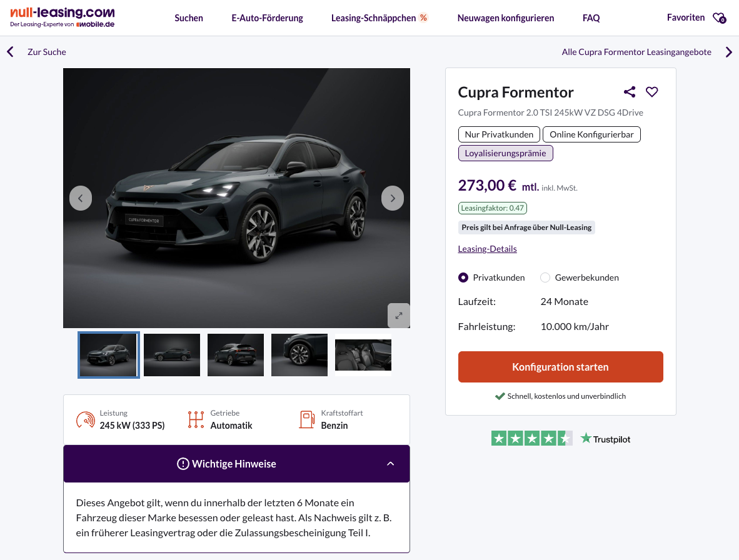
Task: Show previous car image with left arrow
Action: pos(81,198)
